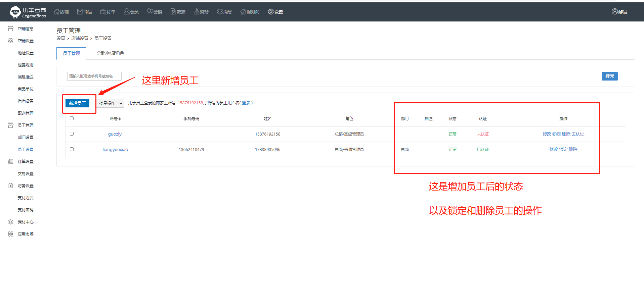The width and height of the screenshot is (644, 306).
Task: Toggle the select-all checkbox in table header
Action: point(72,118)
